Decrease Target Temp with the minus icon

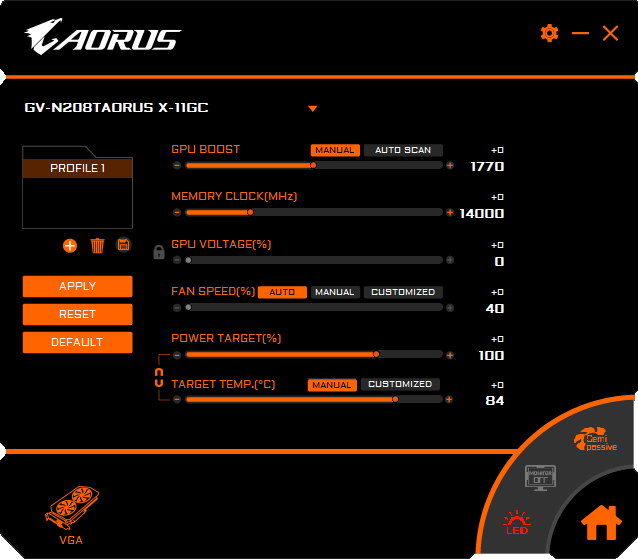[177, 400]
